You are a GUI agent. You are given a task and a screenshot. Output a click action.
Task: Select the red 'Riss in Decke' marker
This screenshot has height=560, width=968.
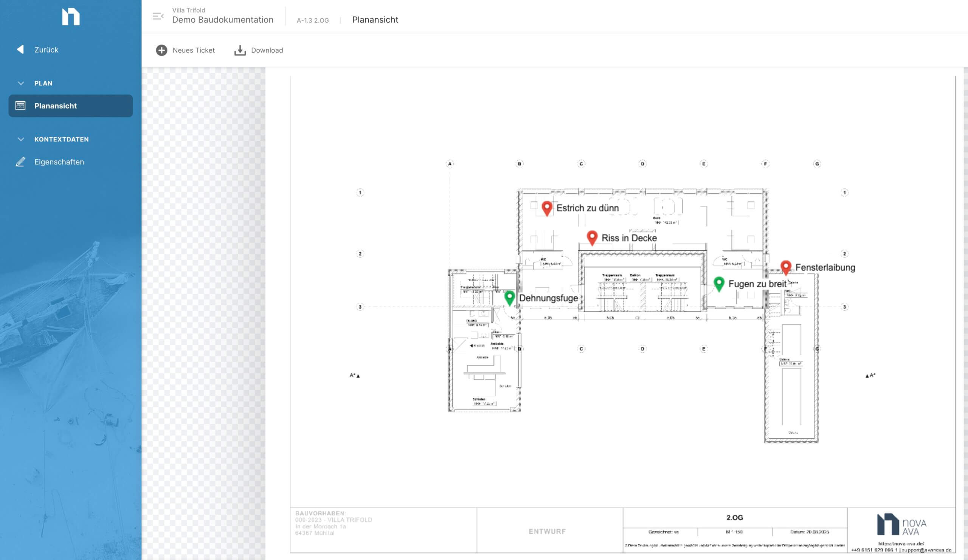(592, 237)
